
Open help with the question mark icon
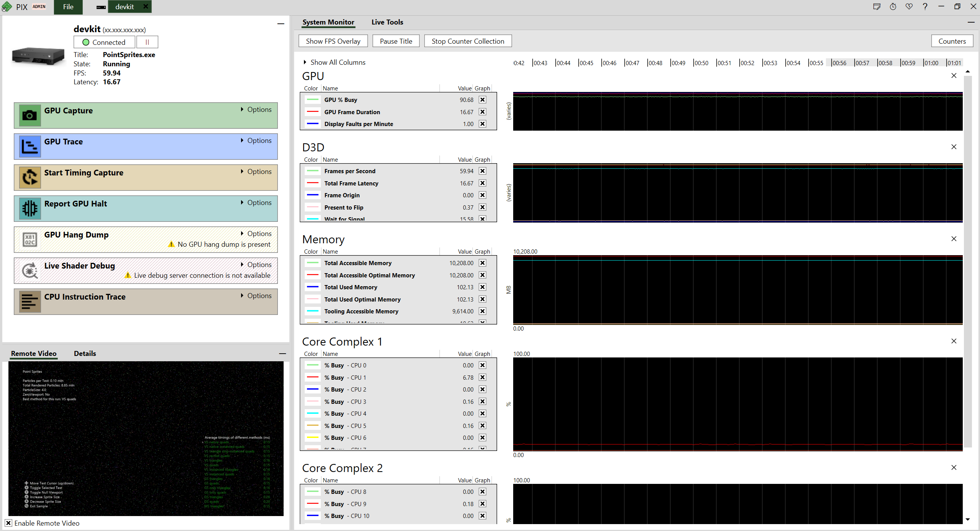(925, 7)
